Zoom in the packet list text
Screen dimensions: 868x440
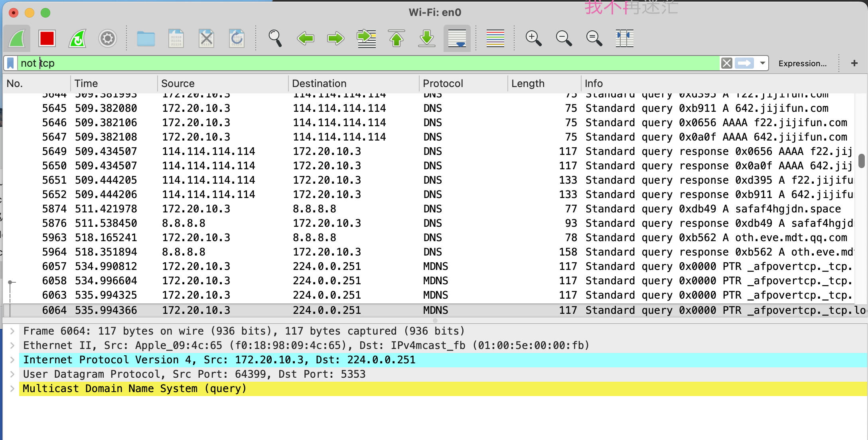(x=533, y=39)
